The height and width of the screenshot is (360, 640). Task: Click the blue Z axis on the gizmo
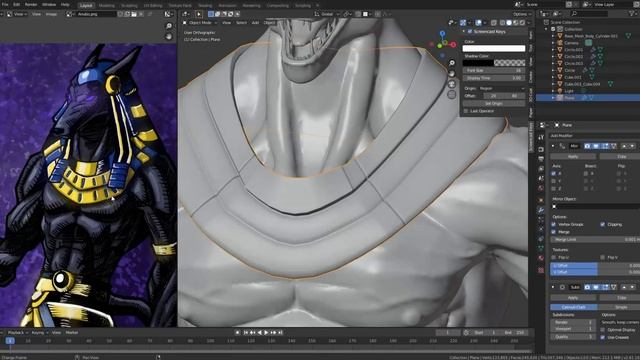click(442, 33)
